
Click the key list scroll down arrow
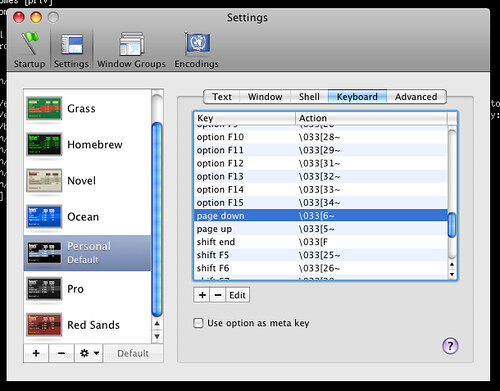[452, 275]
